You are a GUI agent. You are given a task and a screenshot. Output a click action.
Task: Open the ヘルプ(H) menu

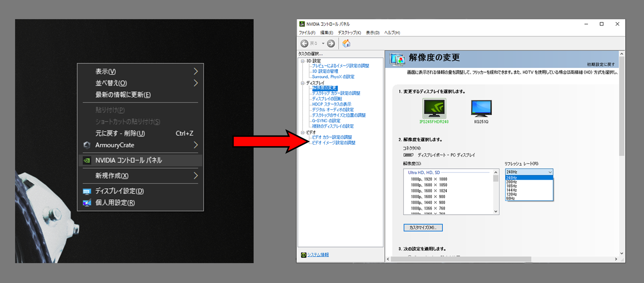coord(392,33)
